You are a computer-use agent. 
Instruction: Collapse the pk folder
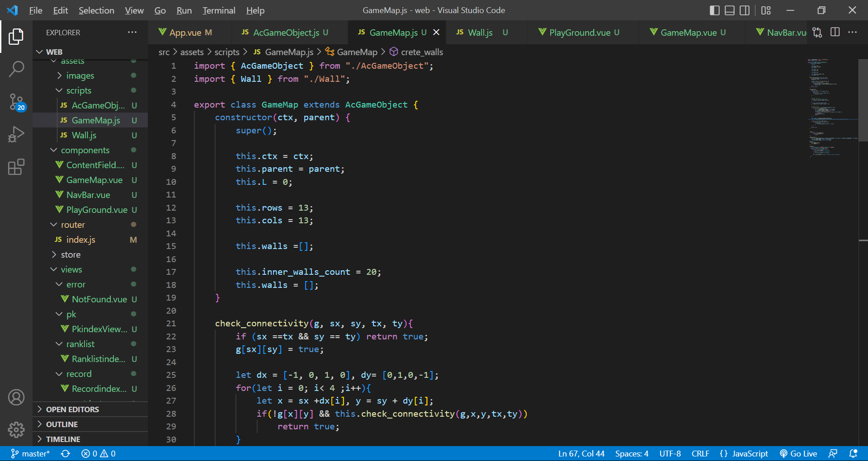[90, 314]
